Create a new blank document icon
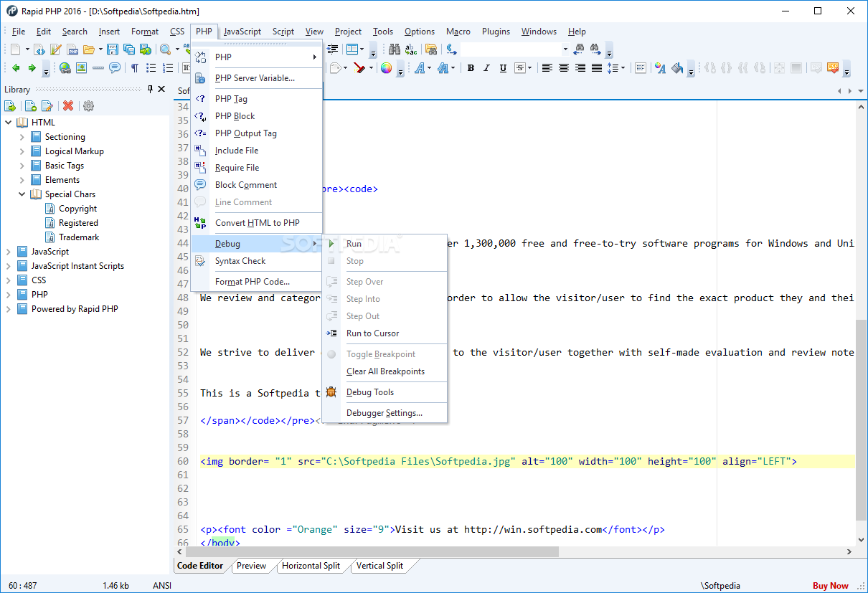This screenshot has width=868, height=593. coord(16,49)
